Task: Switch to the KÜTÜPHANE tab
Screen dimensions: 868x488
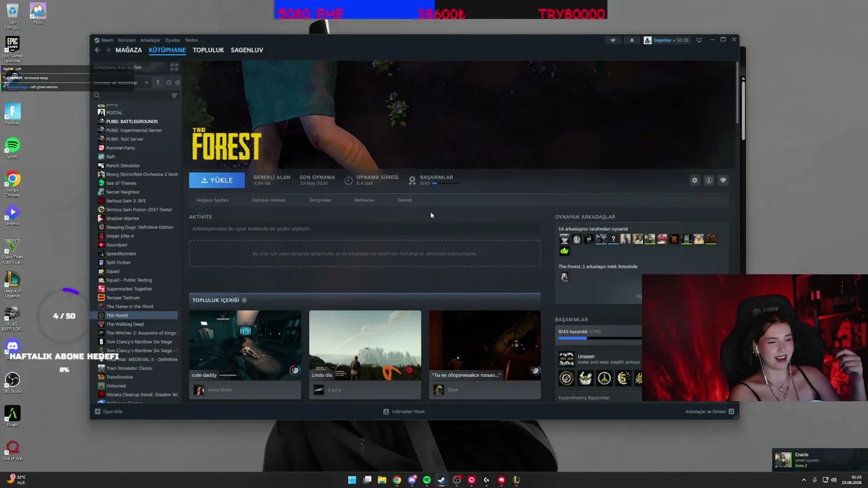Action: 167,50
